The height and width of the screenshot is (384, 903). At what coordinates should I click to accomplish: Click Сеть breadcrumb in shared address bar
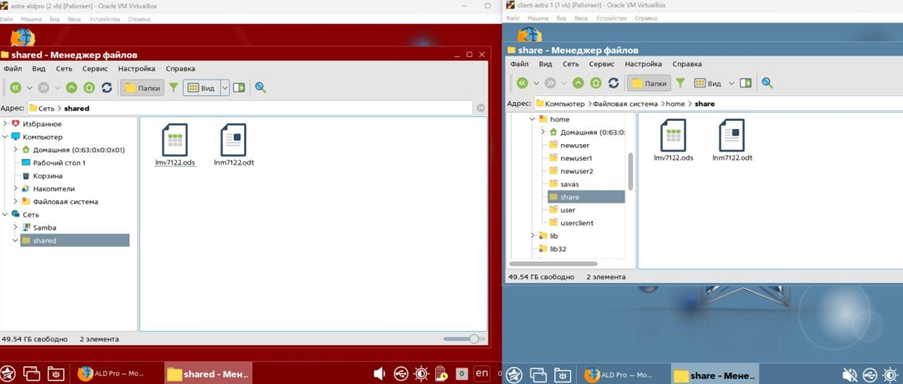[47, 108]
